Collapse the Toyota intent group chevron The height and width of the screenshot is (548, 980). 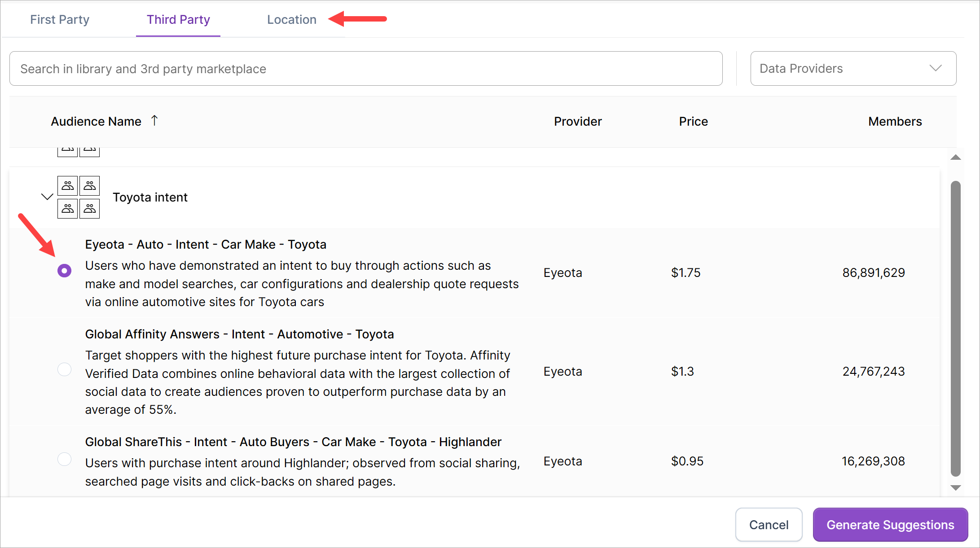(47, 197)
